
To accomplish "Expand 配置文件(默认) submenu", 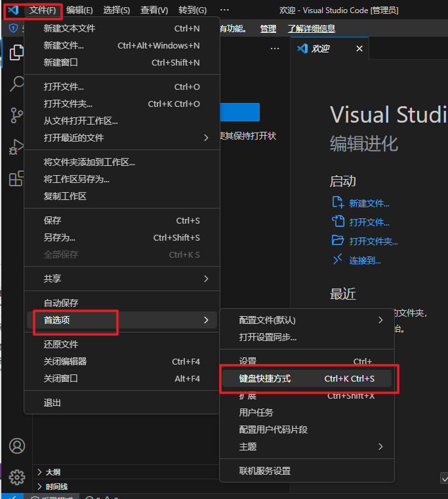I will pyautogui.click(x=307, y=320).
